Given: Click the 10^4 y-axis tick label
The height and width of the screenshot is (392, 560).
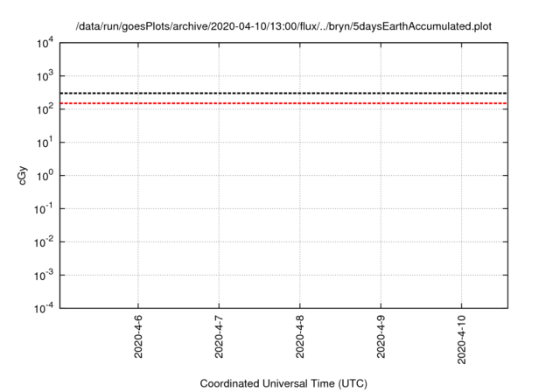Looking at the screenshot, I should click(45, 44).
